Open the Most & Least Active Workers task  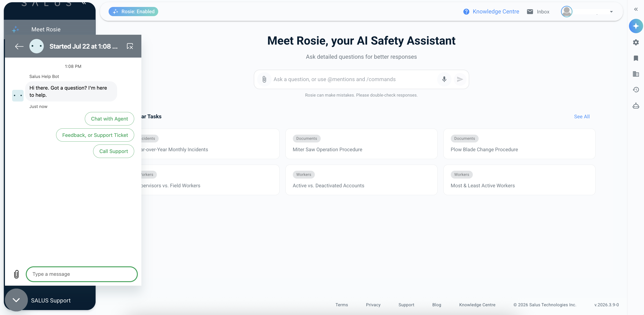tap(519, 180)
